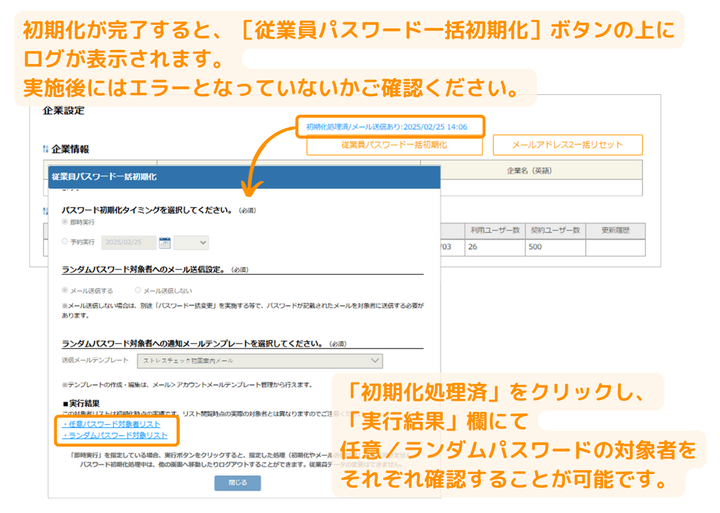Choose メール送信しない radio option
720x513 pixels.
[137, 290]
